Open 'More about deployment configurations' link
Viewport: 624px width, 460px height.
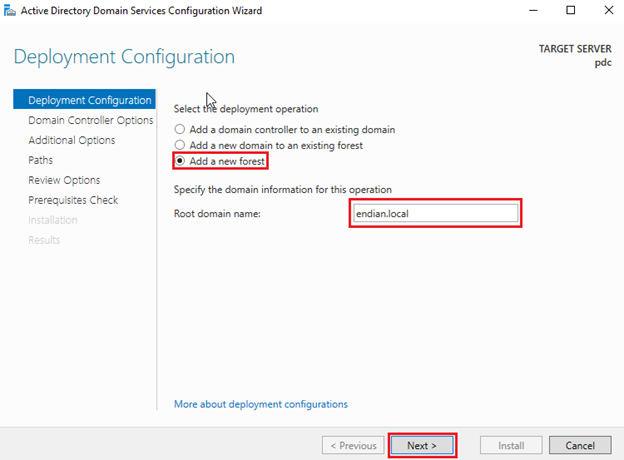pos(261,404)
